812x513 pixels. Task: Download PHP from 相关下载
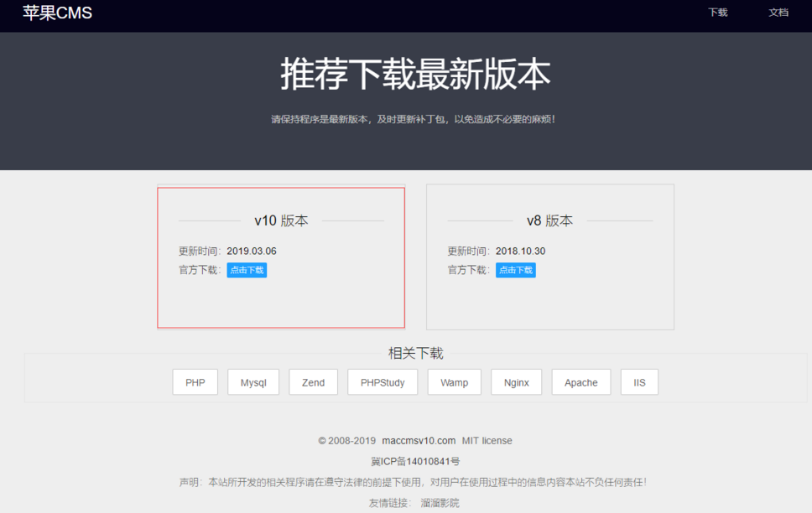pos(195,381)
